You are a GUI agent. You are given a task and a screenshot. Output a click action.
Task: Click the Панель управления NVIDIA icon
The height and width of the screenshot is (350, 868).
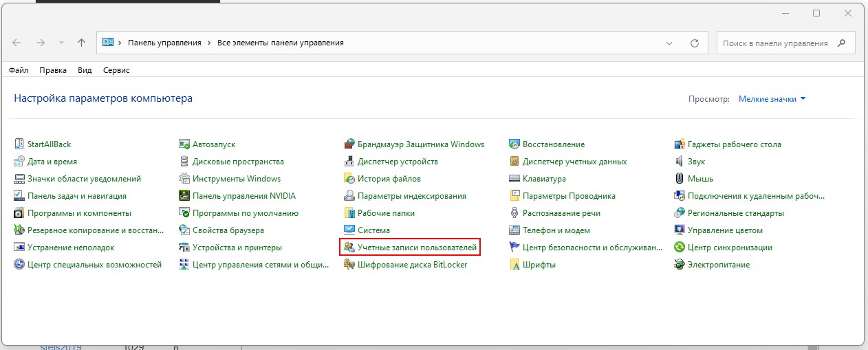click(184, 196)
